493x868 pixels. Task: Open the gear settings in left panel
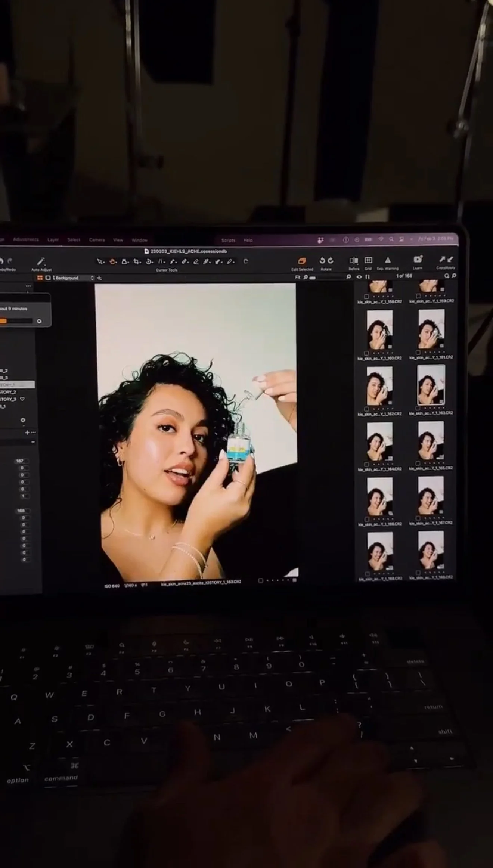coord(23,420)
